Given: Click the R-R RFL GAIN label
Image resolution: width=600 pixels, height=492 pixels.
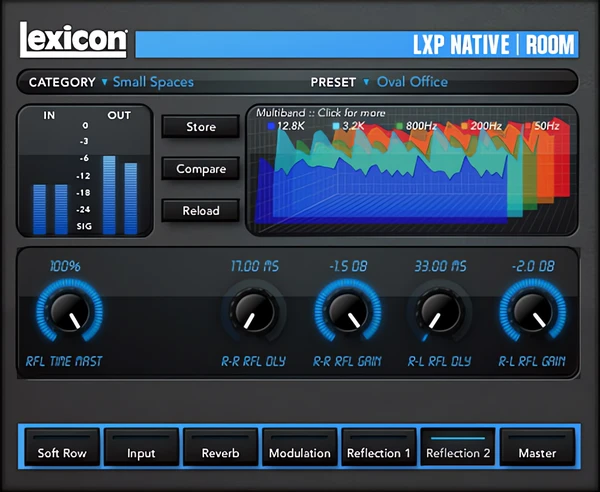Looking at the screenshot, I should tap(347, 362).
